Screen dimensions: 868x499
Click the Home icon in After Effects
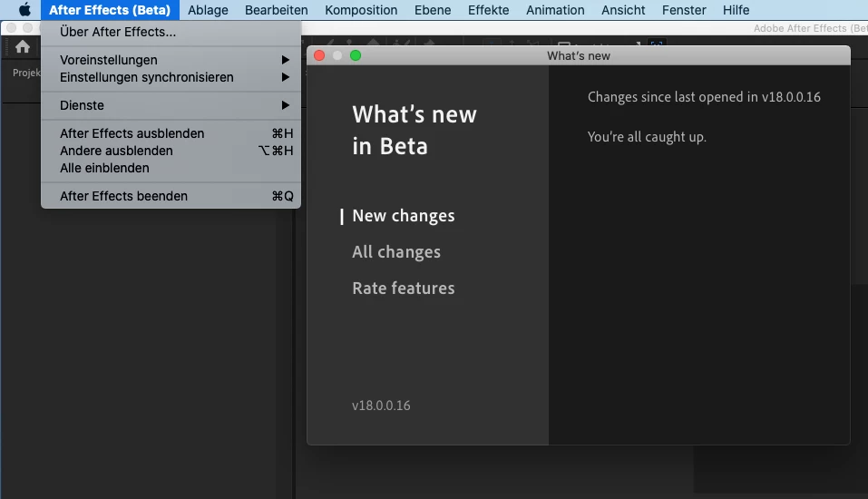[x=23, y=47]
